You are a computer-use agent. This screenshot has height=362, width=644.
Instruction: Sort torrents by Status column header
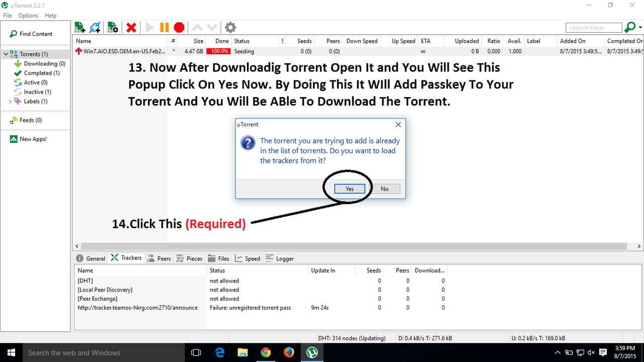[255, 41]
